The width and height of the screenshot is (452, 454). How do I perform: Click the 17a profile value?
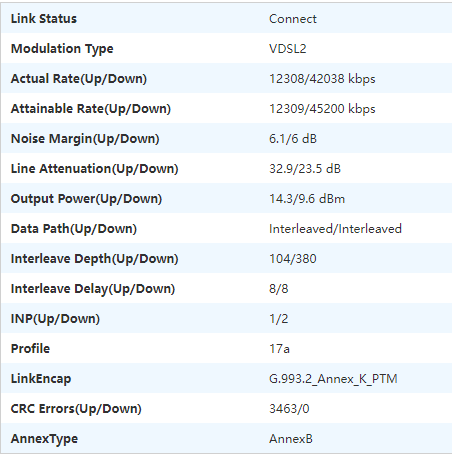[279, 349]
